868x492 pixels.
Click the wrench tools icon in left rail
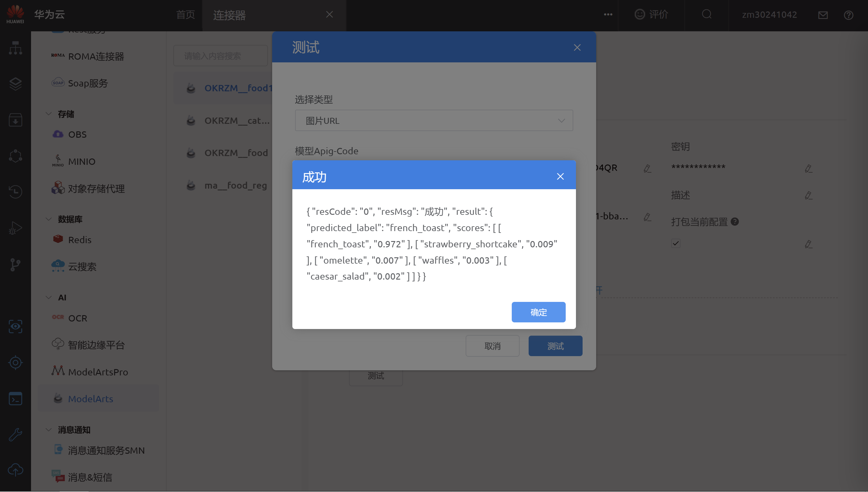click(15, 434)
